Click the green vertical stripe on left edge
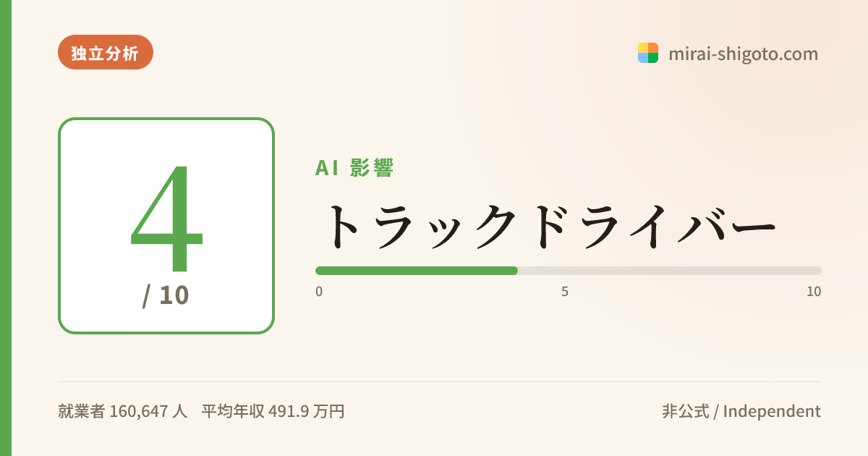 [6, 228]
